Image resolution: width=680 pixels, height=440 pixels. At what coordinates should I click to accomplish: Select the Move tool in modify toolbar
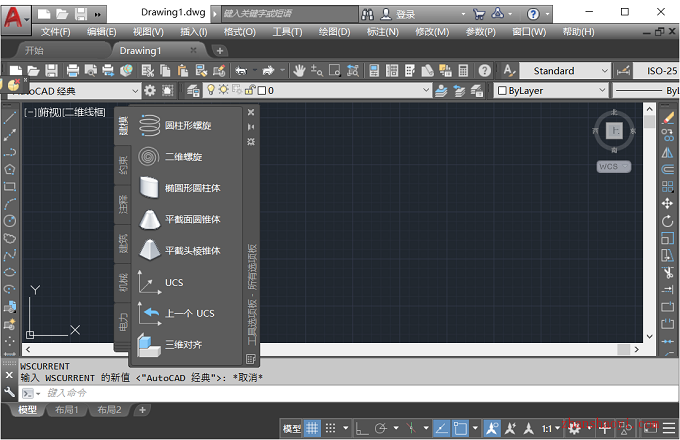click(667, 204)
